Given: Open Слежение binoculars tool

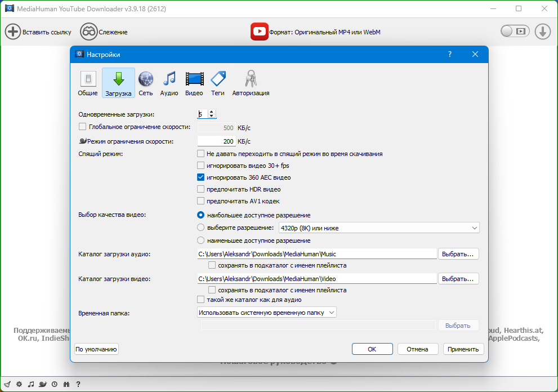Looking at the screenshot, I should pyautogui.click(x=88, y=32).
